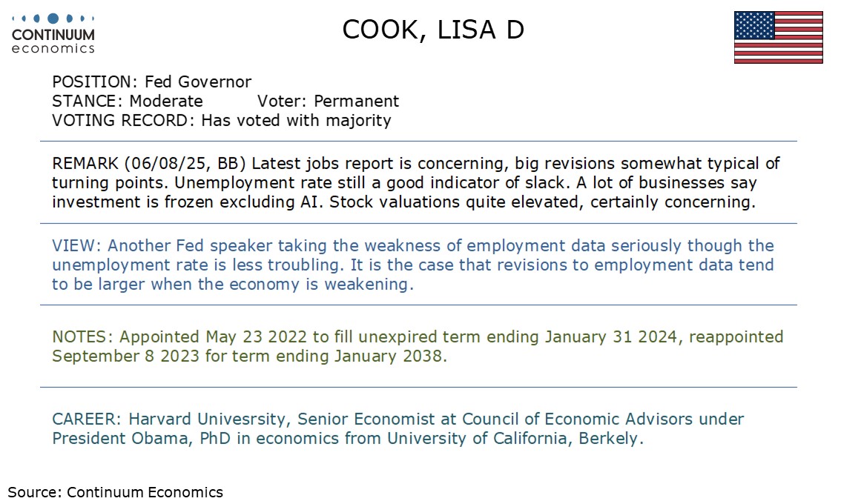The width and height of the screenshot is (841, 504).
Task: Click the STANCE: Moderate label
Action: (x=128, y=101)
